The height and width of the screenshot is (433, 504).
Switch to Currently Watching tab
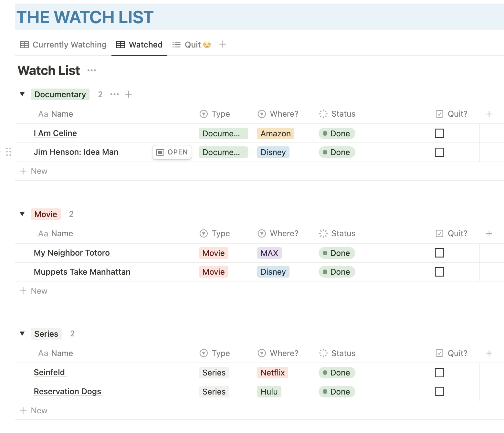(x=63, y=45)
